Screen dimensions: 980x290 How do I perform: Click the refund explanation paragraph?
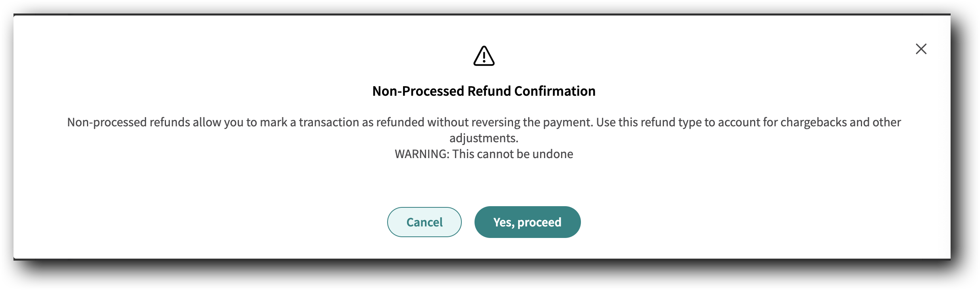[x=484, y=130]
